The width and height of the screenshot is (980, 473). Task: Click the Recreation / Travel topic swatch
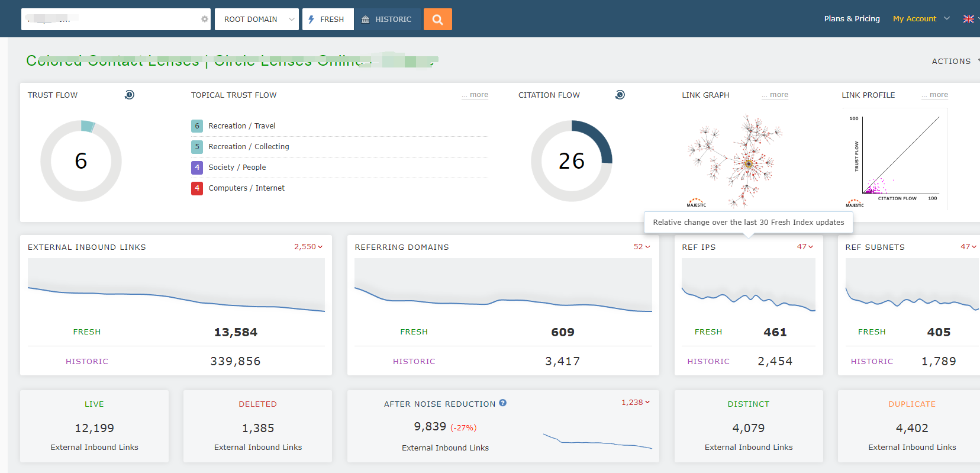(197, 126)
